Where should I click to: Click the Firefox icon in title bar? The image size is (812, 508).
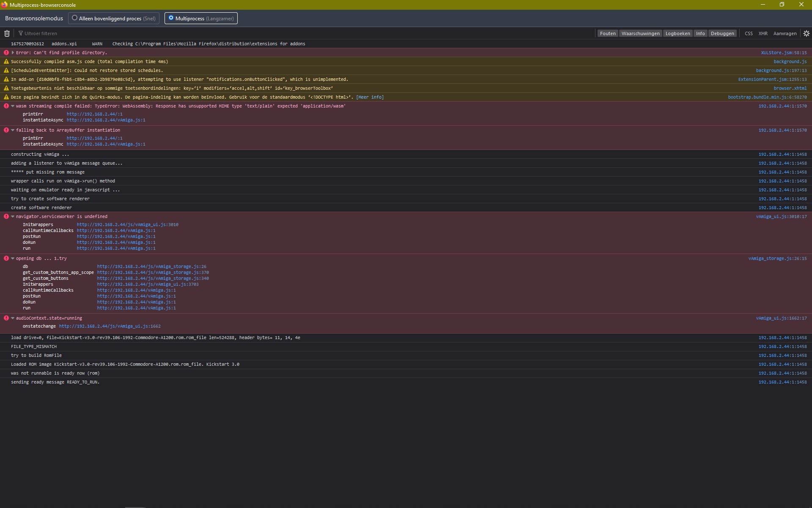(4, 5)
